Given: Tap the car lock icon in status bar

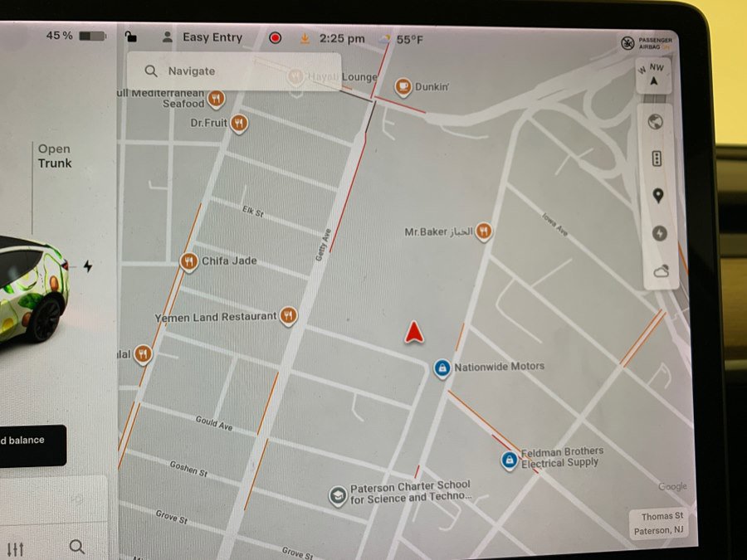Looking at the screenshot, I should (131, 37).
